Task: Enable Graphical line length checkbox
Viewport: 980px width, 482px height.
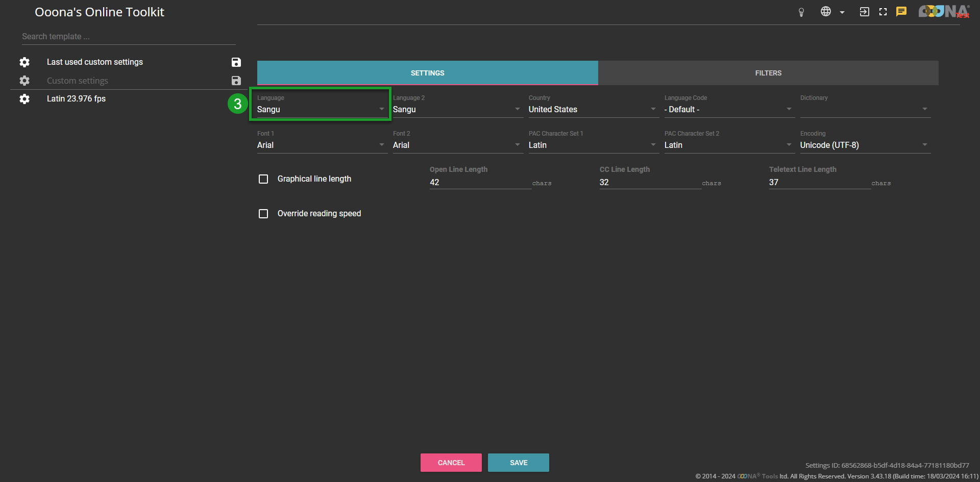Action: pos(263,179)
